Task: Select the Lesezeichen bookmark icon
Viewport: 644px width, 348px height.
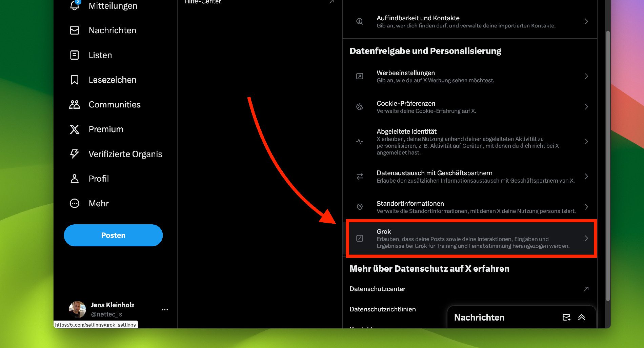Action: point(75,80)
